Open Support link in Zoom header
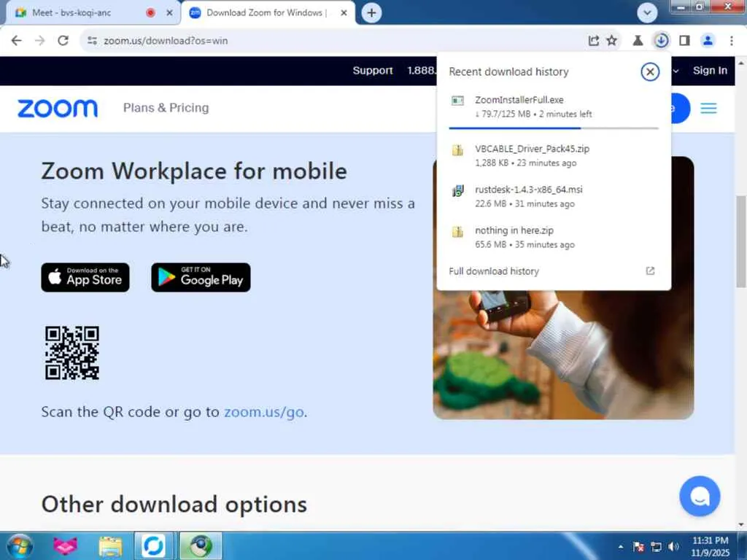Image resolution: width=747 pixels, height=560 pixels. coord(373,71)
